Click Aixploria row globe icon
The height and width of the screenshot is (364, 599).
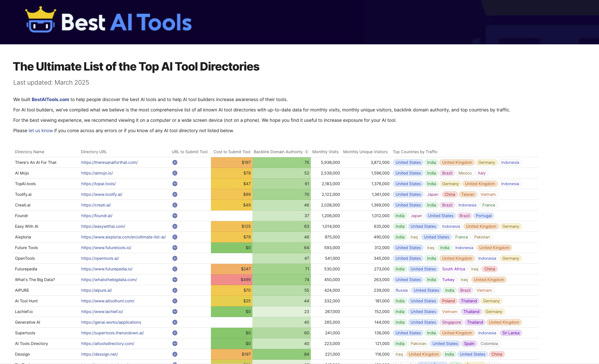click(x=175, y=237)
